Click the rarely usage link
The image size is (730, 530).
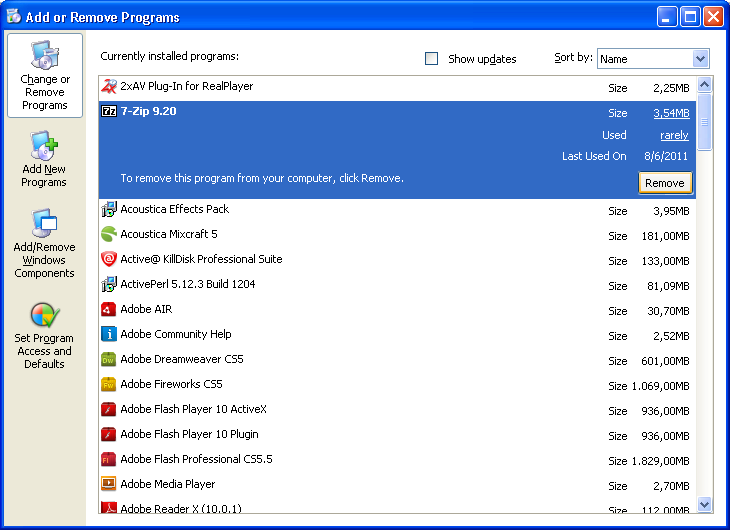click(x=674, y=135)
